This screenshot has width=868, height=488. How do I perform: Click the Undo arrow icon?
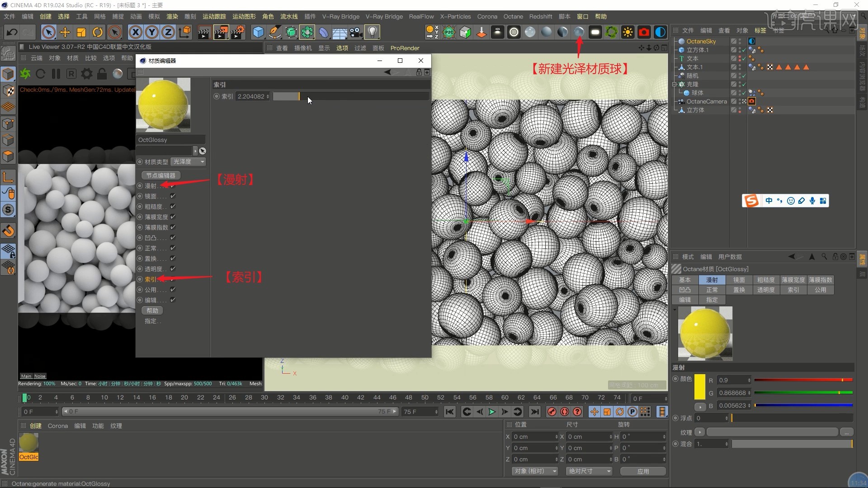12,32
